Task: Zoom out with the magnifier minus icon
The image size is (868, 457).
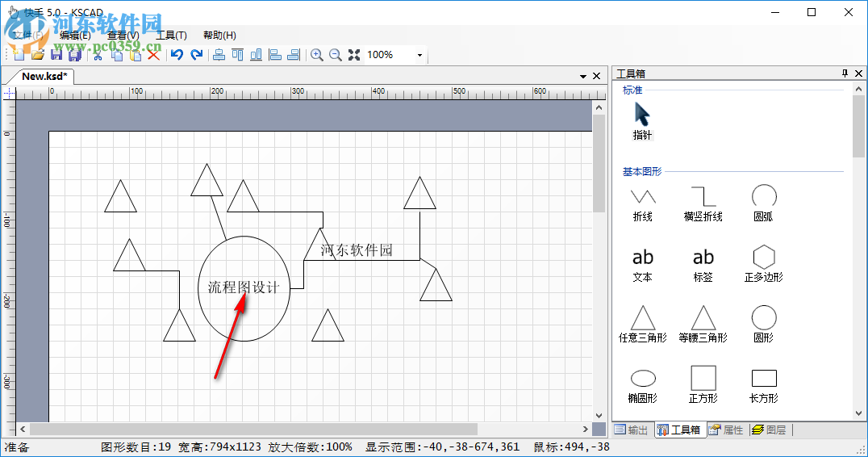Action: point(336,54)
